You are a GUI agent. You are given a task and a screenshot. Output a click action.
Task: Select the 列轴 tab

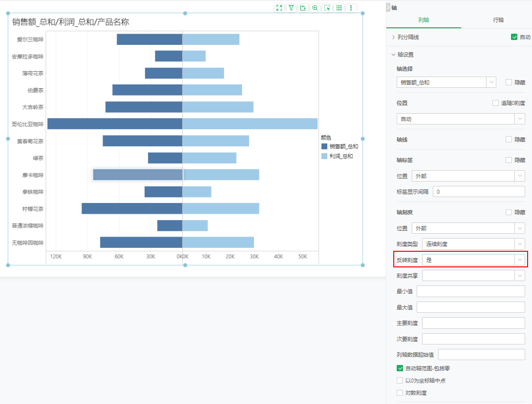coord(424,20)
